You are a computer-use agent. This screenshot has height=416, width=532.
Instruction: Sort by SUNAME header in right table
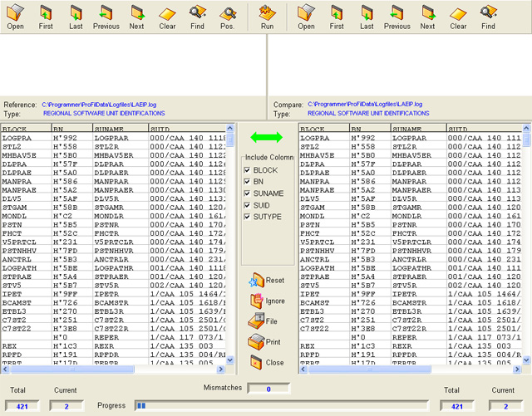(418, 130)
